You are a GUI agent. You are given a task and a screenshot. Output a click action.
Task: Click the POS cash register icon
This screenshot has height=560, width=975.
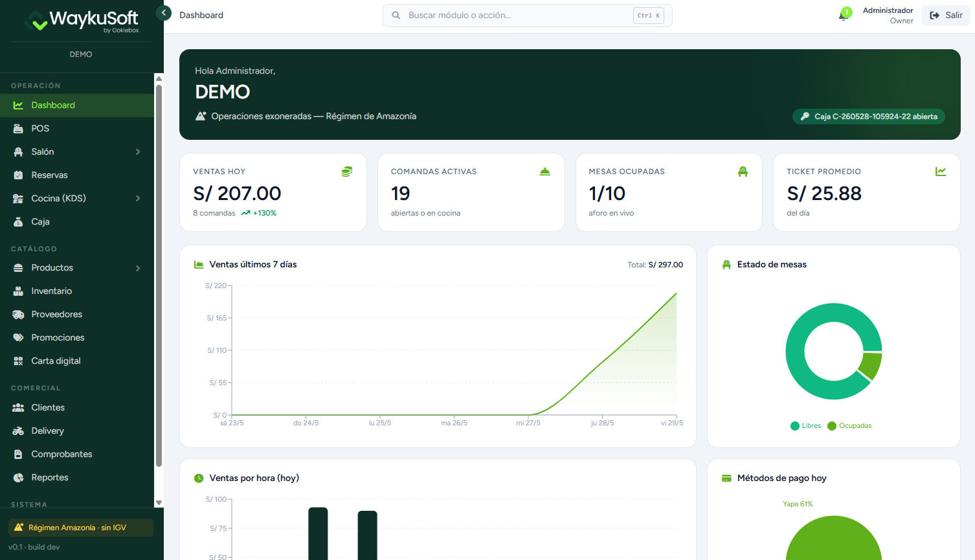pyautogui.click(x=18, y=129)
